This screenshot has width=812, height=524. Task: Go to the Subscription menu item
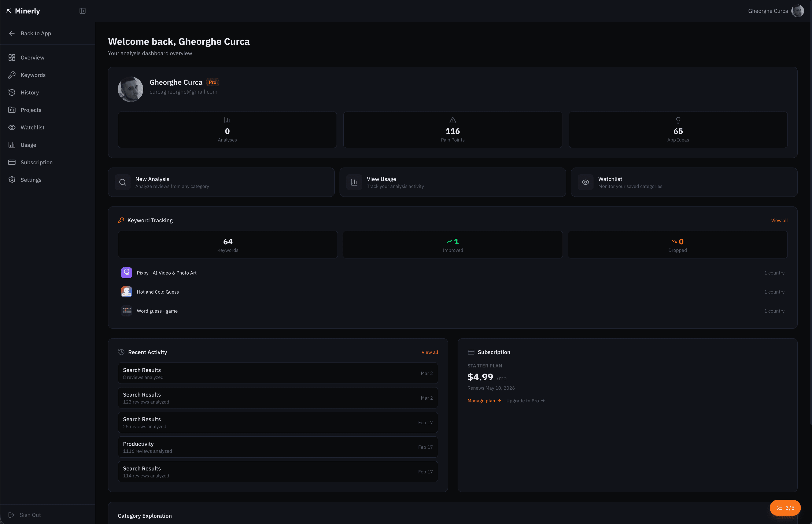coord(48,162)
